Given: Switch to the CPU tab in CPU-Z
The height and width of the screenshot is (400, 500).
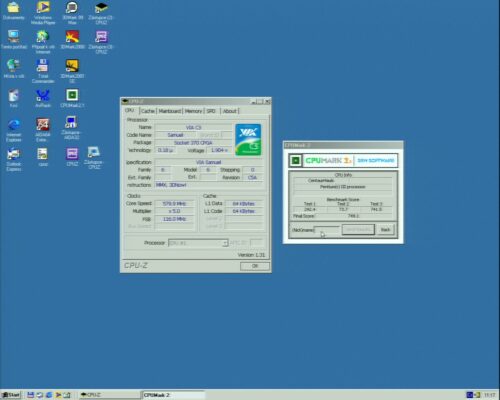Looking at the screenshot, I should tap(130, 110).
